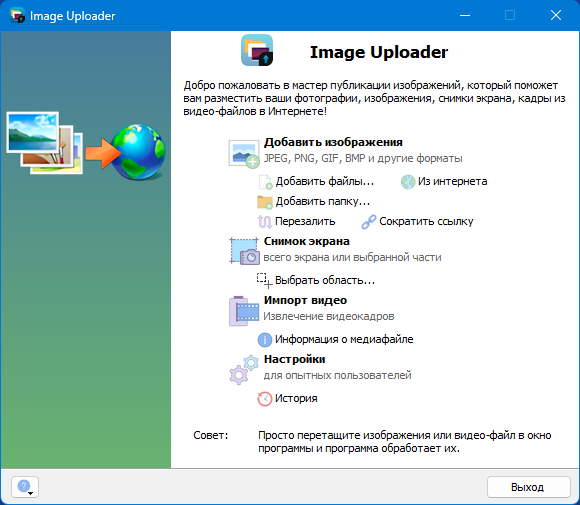
Task: Click the add files document icon
Action: tap(266, 182)
